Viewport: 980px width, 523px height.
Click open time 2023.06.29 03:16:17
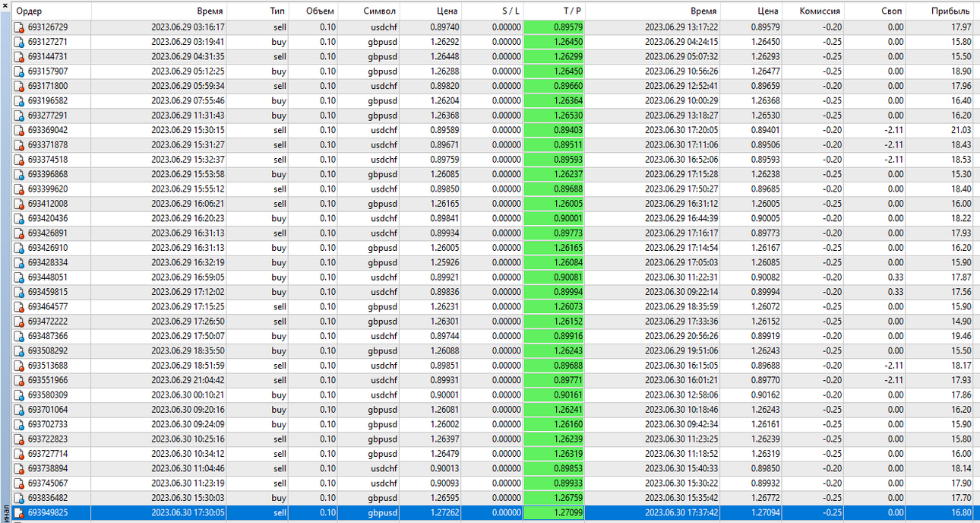click(188, 27)
